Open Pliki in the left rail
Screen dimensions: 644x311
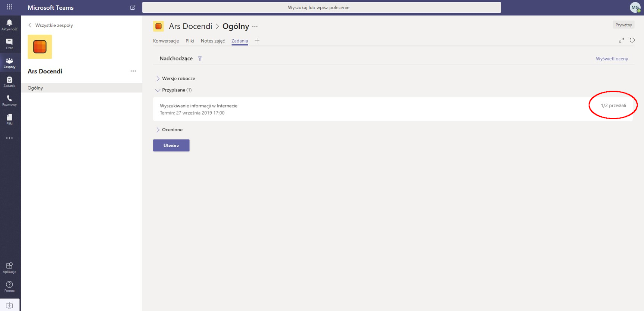(x=9, y=119)
